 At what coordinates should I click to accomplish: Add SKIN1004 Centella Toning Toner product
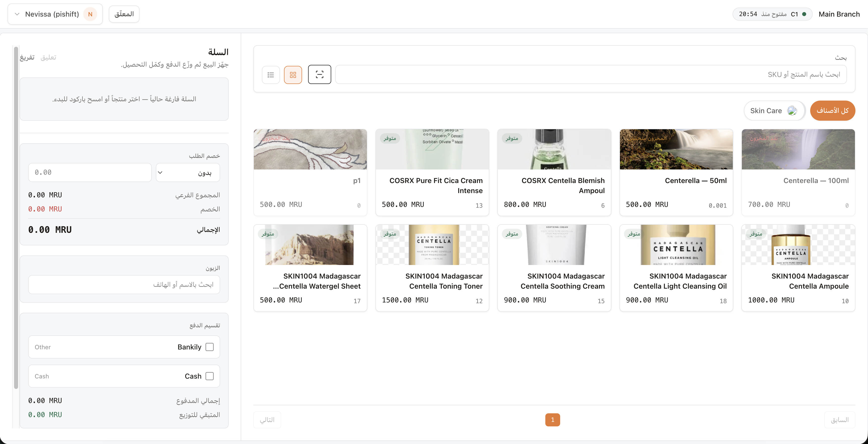click(x=432, y=268)
